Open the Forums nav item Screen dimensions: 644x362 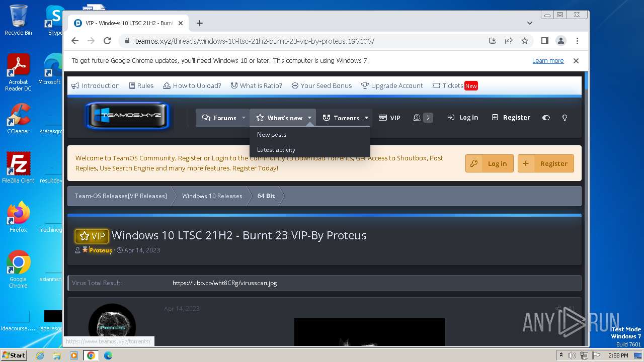(219, 118)
